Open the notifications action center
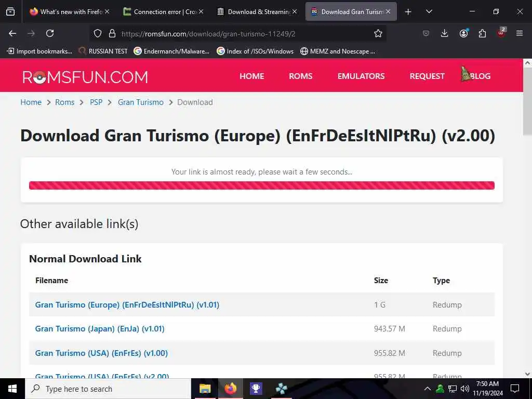This screenshot has width=532, height=399. [x=515, y=389]
